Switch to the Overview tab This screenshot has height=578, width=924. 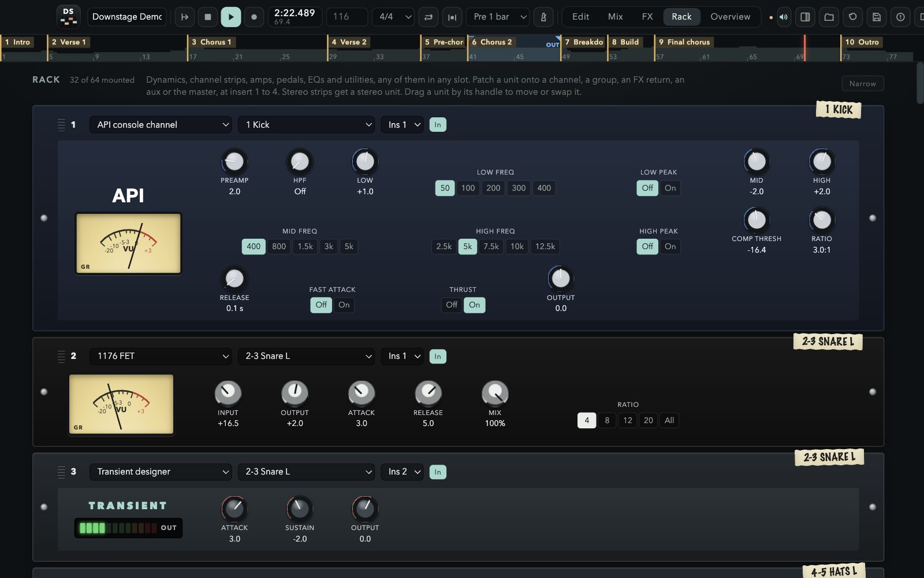pos(730,17)
